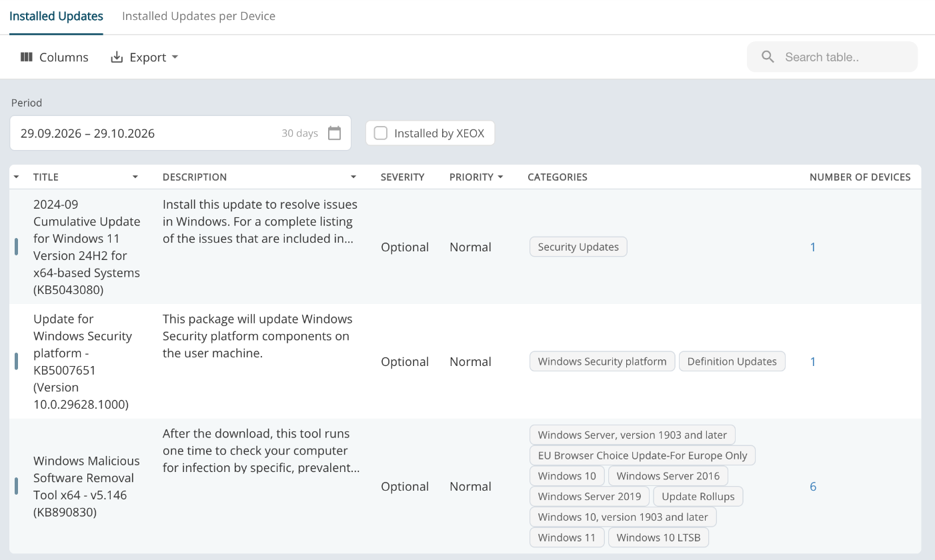Select the 2024-09 Cumulative Update title
This screenshot has height=560, width=935.
click(87, 247)
